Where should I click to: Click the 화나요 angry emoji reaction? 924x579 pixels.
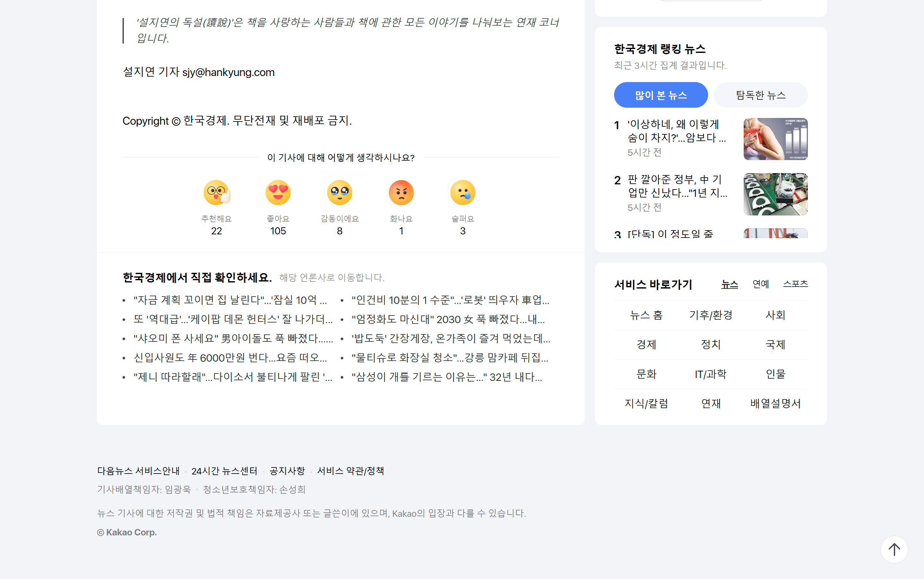(x=401, y=193)
